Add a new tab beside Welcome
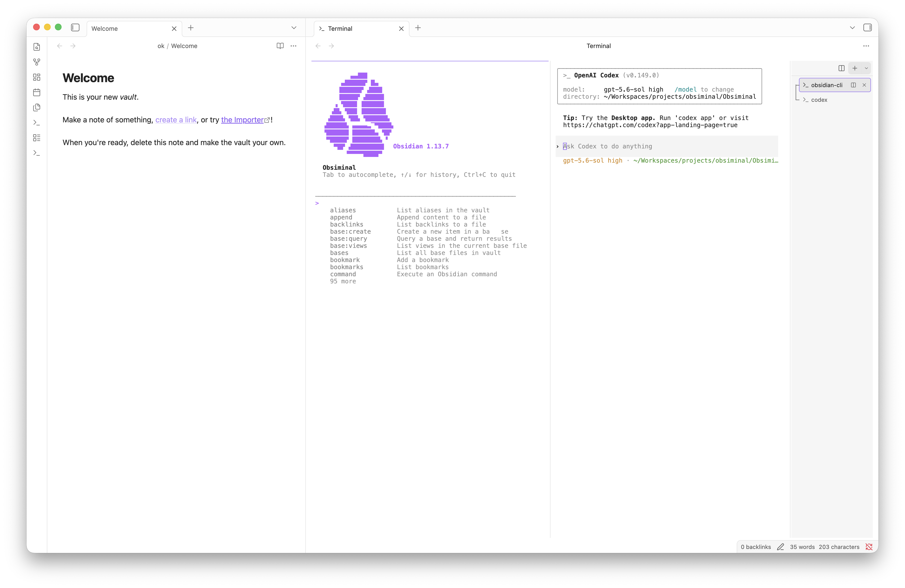The width and height of the screenshot is (905, 588). click(191, 28)
